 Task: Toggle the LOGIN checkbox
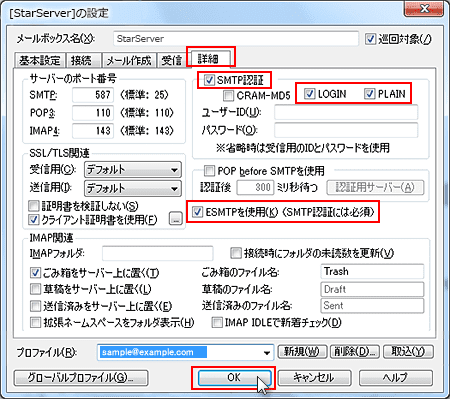click(x=310, y=94)
